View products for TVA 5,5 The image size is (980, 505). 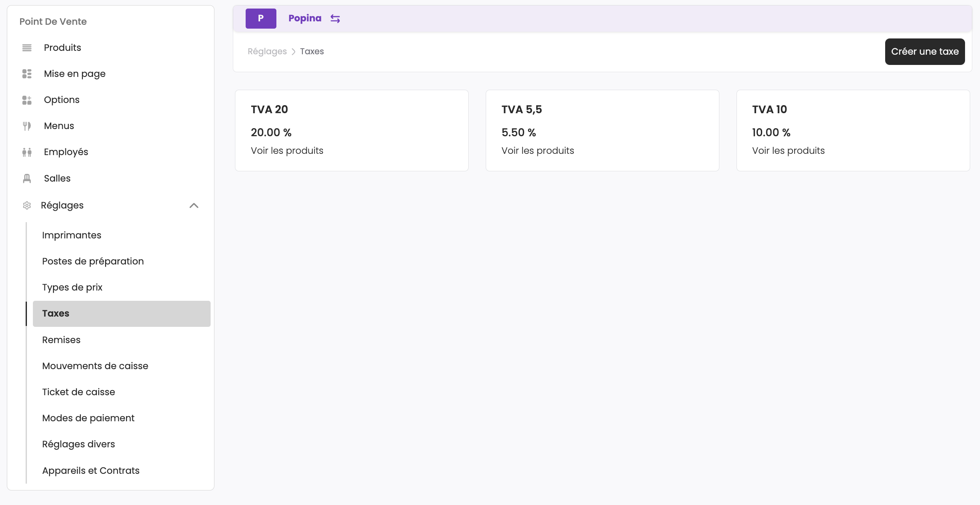[x=538, y=151]
